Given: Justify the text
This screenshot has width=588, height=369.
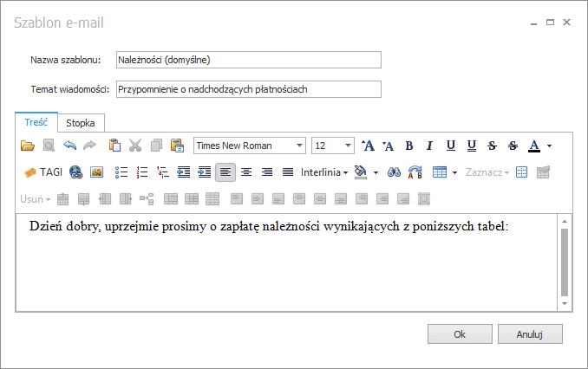Looking at the screenshot, I should [288, 172].
